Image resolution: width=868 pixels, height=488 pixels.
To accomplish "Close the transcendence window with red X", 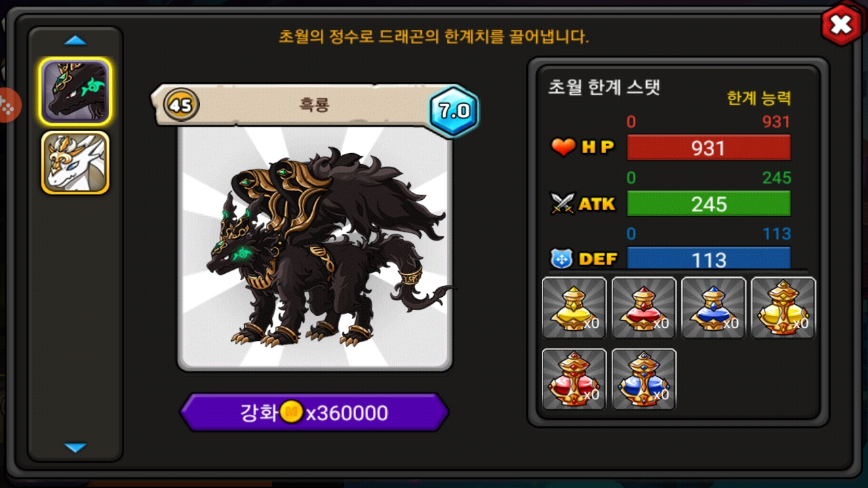I will [x=841, y=25].
